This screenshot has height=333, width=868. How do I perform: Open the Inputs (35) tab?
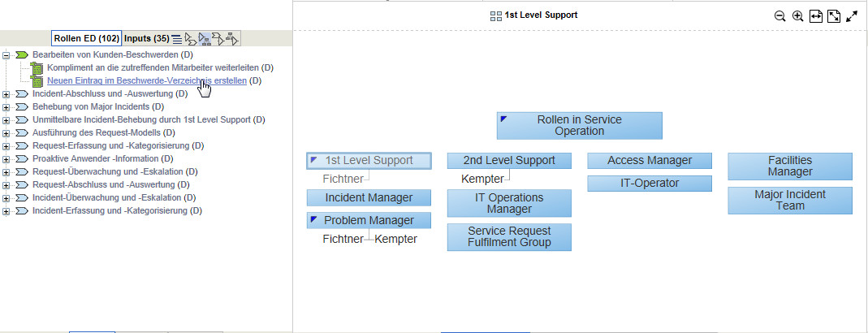(146, 38)
